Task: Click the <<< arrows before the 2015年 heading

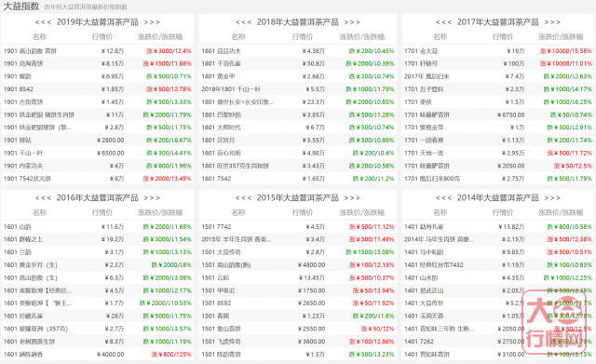Action: click(x=243, y=198)
